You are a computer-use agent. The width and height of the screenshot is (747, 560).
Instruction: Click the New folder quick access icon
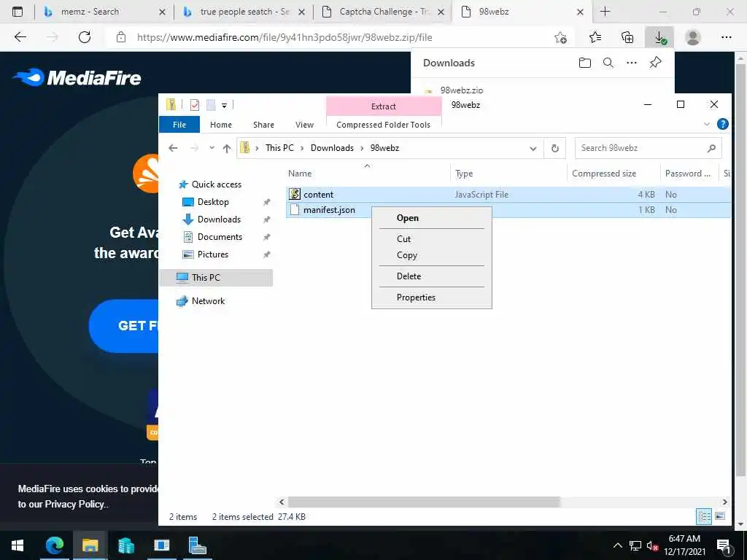point(211,104)
